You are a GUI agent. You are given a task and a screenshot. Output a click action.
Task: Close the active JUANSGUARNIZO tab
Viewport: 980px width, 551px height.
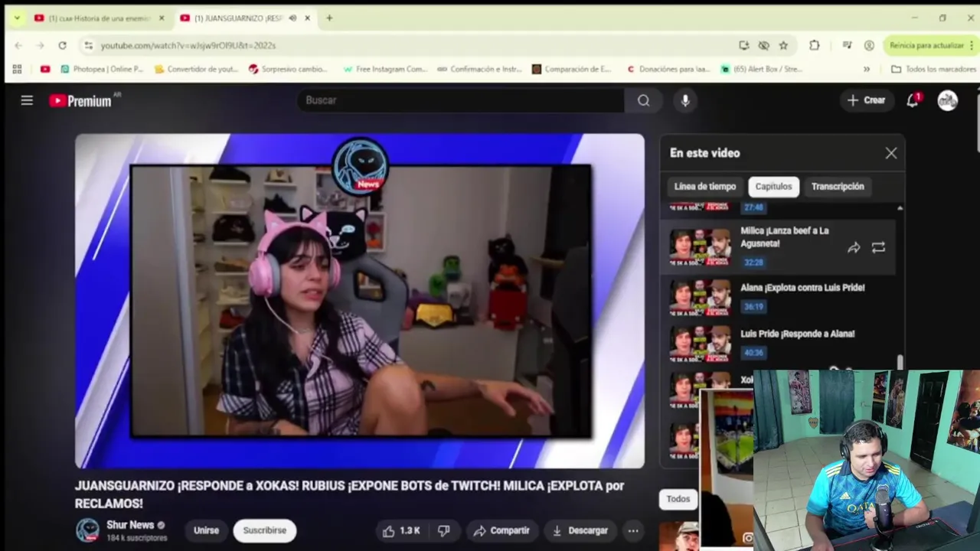coord(307,18)
